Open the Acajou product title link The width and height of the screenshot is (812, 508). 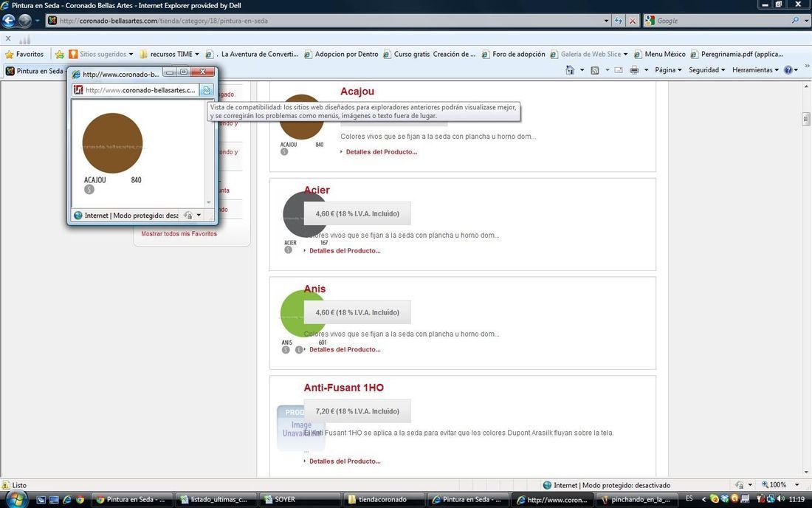point(357,91)
